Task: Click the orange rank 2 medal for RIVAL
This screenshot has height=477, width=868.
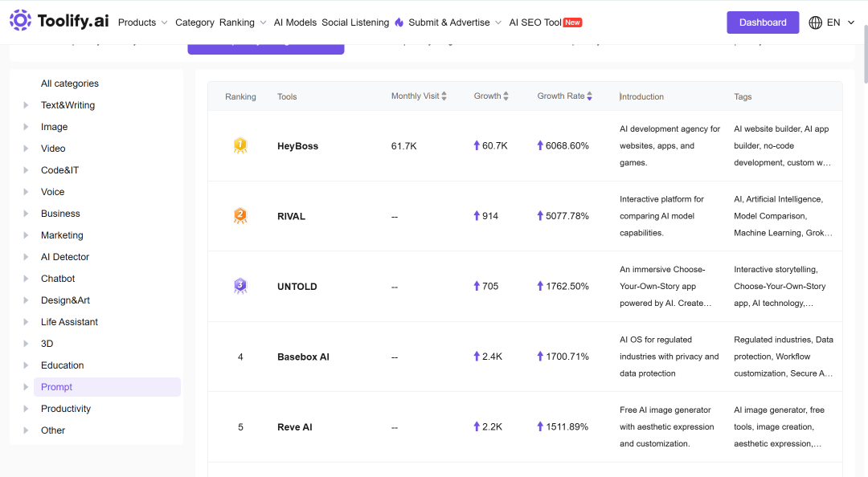Action: click(x=240, y=216)
